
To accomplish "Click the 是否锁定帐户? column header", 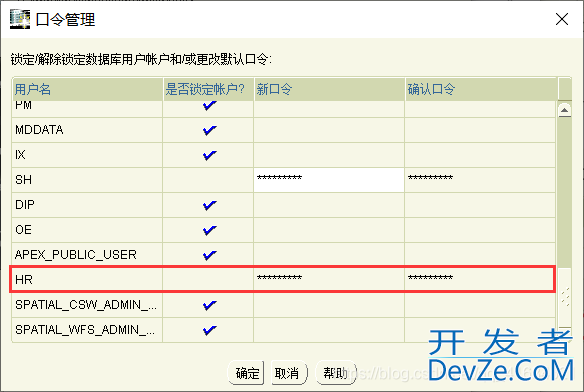I will point(209,89).
